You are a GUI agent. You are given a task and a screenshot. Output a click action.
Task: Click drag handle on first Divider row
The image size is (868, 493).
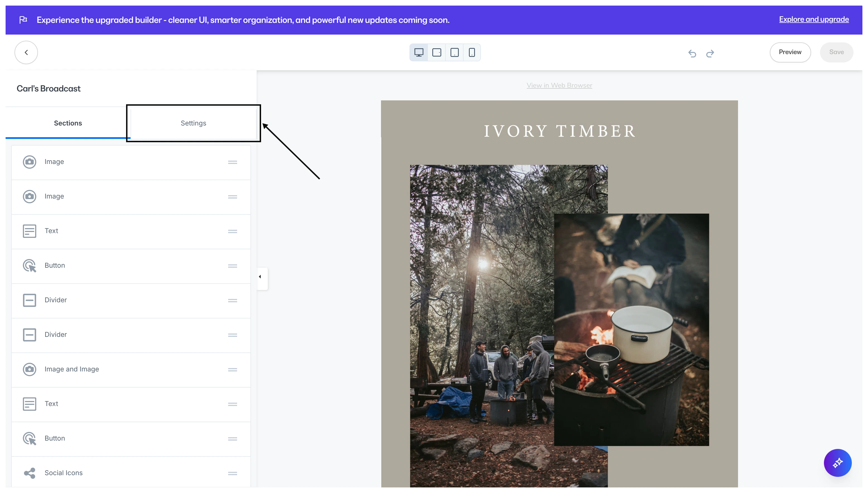pos(232,300)
